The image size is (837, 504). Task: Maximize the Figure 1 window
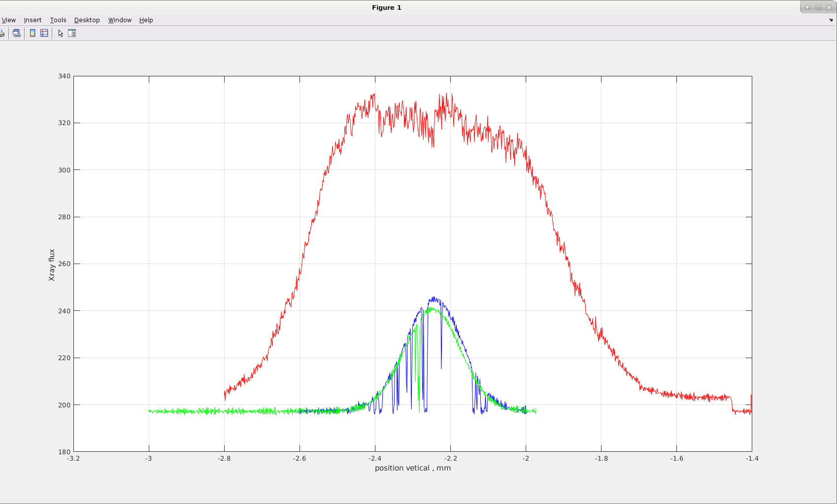pyautogui.click(x=818, y=7)
